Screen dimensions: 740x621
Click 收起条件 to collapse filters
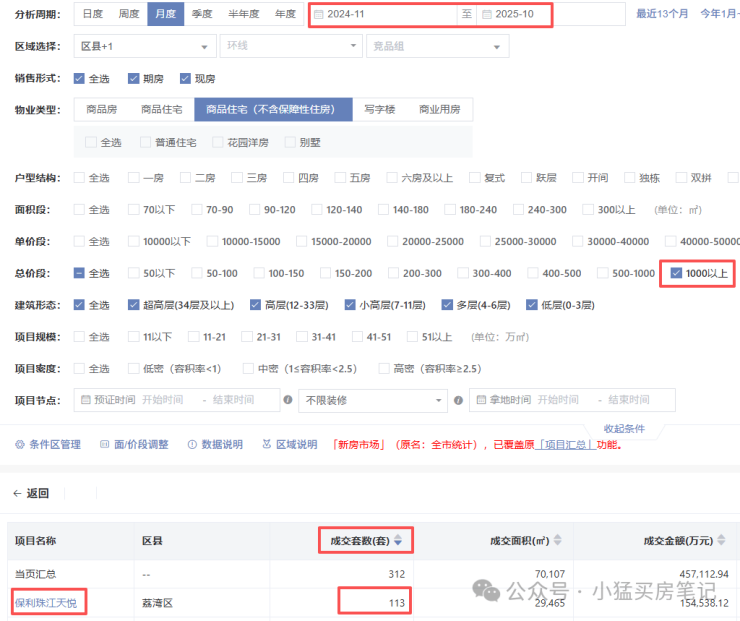[x=623, y=428]
